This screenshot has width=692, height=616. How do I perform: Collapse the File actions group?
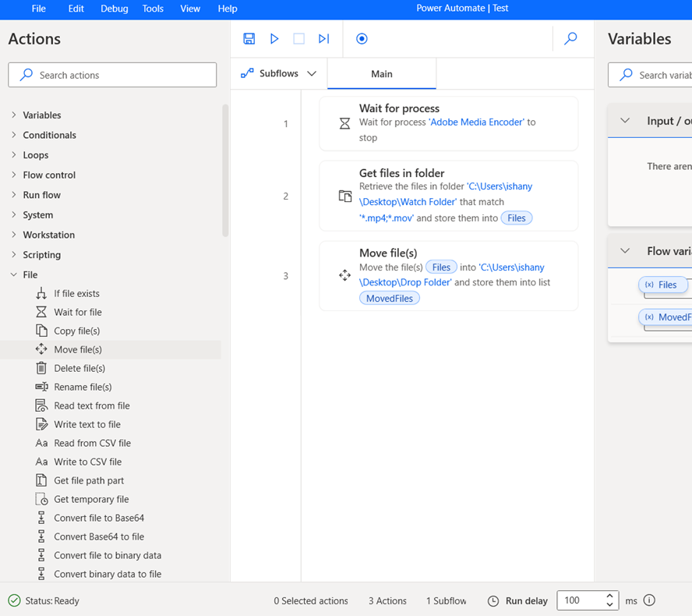click(14, 274)
